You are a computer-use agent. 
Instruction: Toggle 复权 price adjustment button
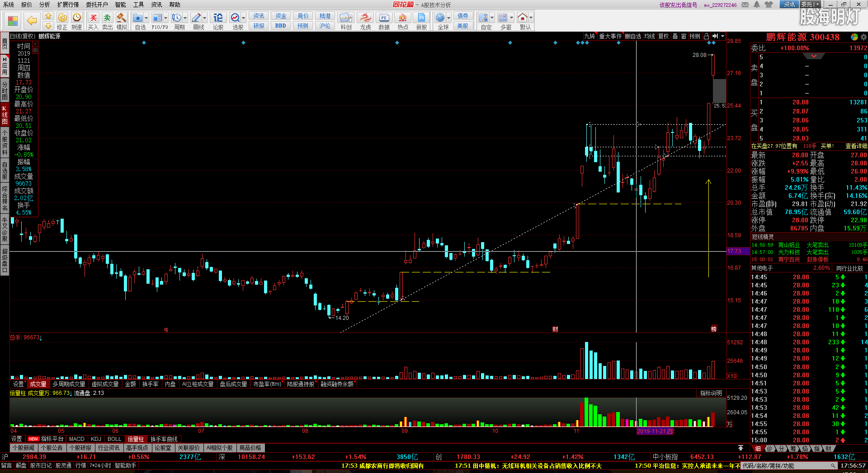click(x=663, y=36)
